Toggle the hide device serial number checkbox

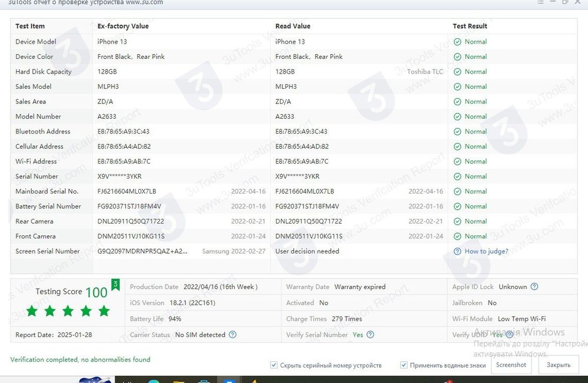pyautogui.click(x=274, y=365)
